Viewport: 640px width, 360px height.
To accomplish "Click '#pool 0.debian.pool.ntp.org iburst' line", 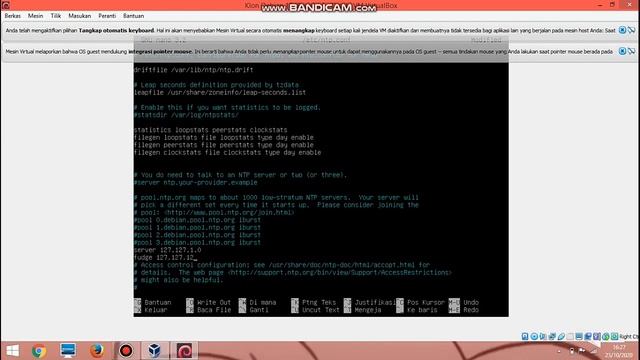I will [x=197, y=220].
